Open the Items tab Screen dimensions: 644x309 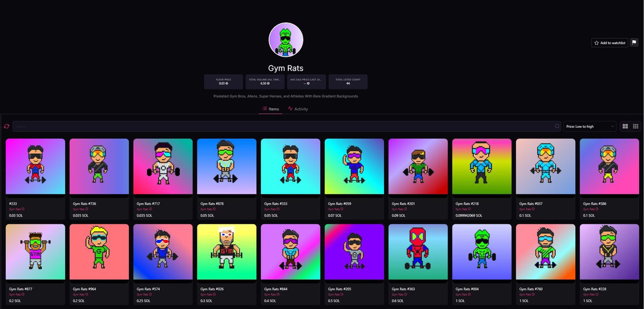click(270, 109)
